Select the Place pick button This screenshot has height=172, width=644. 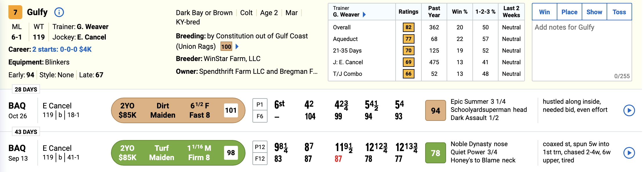pos(569,12)
